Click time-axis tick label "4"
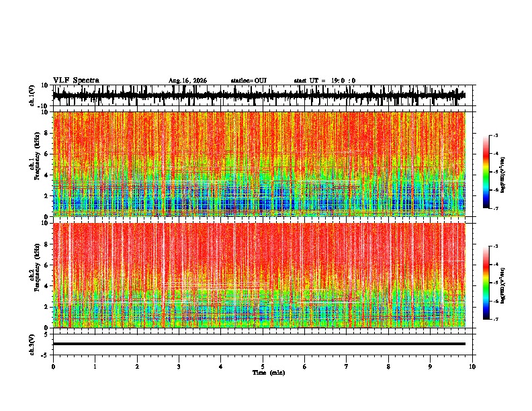 (x=220, y=367)
